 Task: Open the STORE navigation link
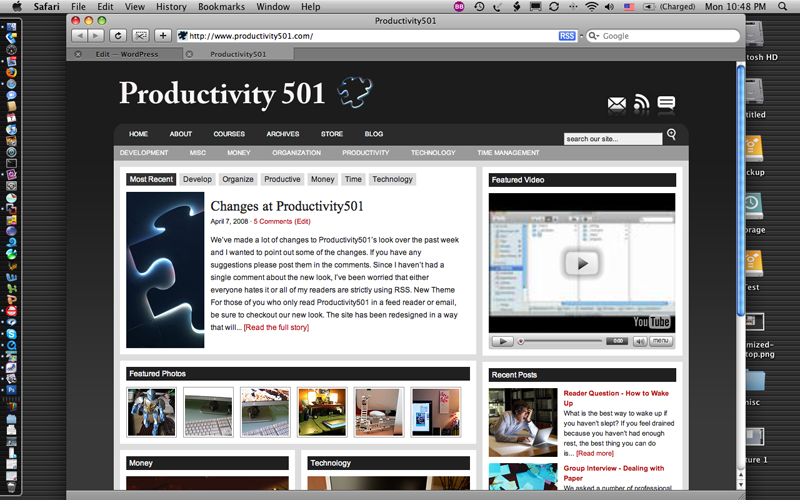pos(332,134)
